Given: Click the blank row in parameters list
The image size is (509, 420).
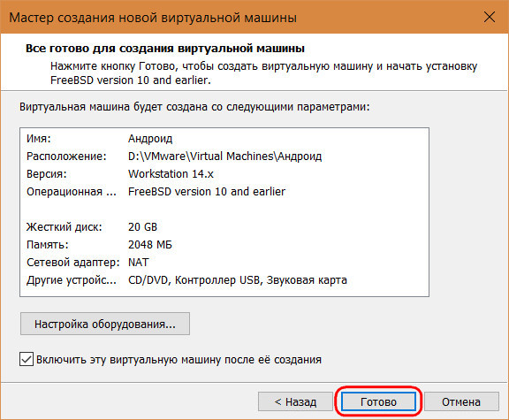Looking at the screenshot, I should pos(224,210).
